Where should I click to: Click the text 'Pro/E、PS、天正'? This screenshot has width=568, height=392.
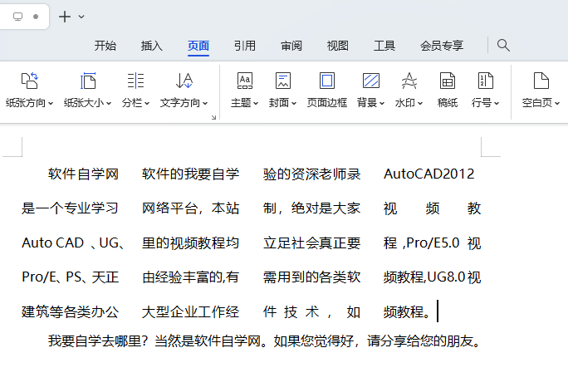pos(71,277)
